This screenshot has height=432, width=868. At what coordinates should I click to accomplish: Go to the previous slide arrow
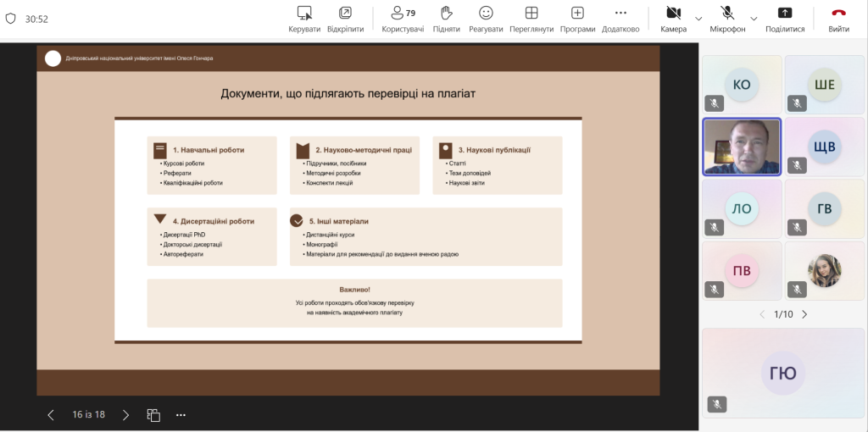(x=51, y=415)
